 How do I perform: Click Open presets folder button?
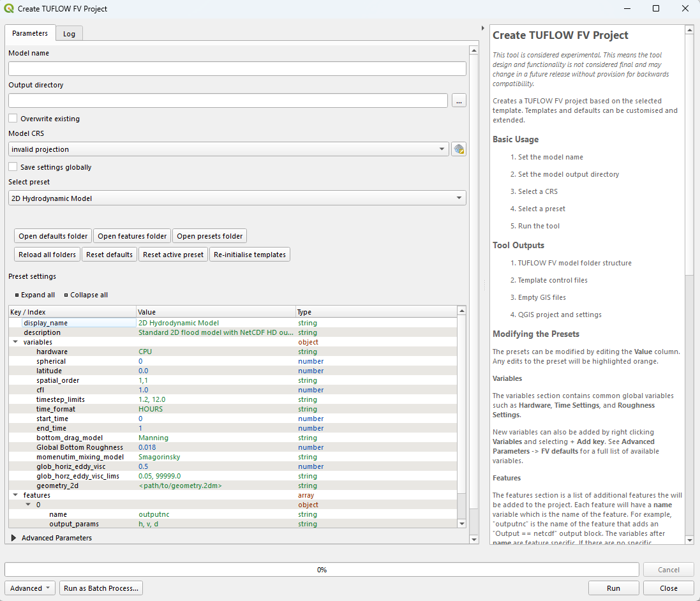210,236
